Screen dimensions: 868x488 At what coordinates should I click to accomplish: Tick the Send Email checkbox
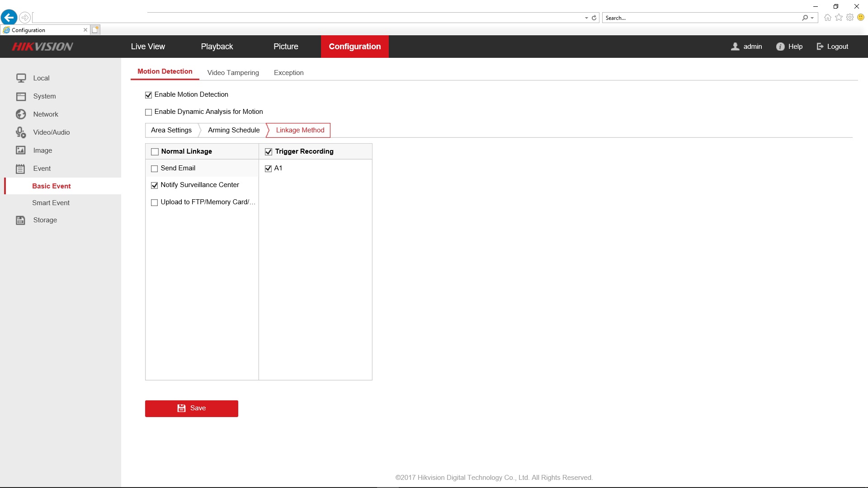coord(155,169)
